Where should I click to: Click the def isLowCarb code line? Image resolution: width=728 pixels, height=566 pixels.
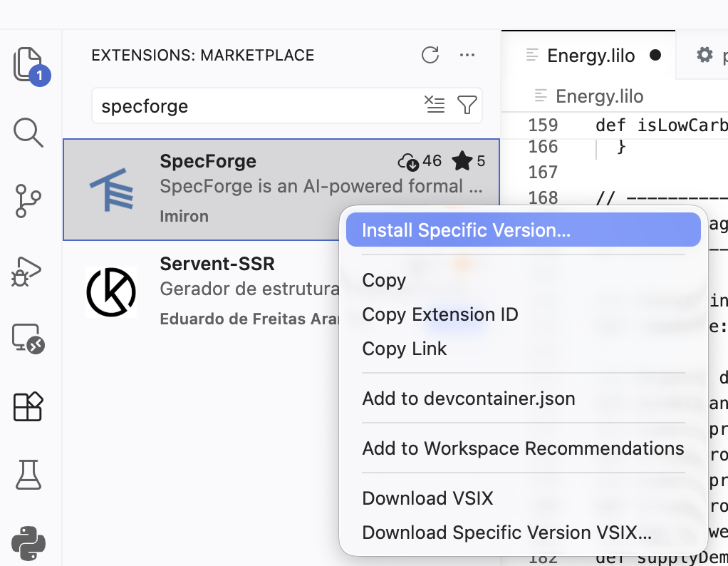[661, 125]
